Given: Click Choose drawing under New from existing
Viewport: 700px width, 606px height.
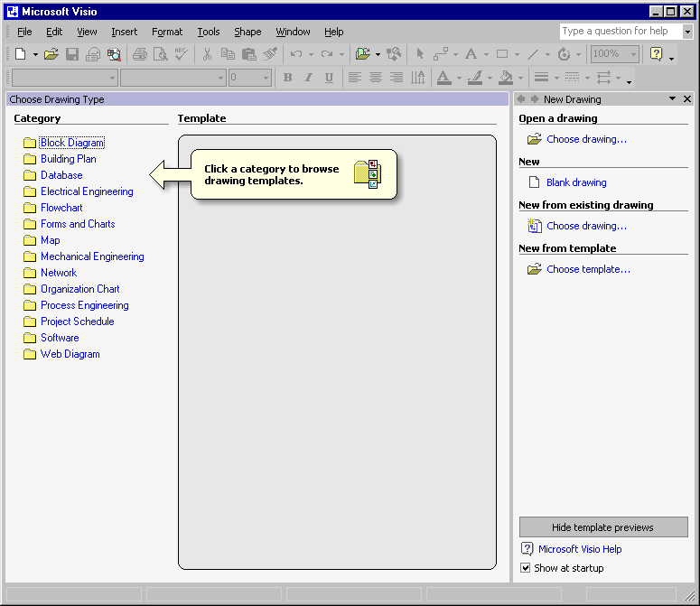Looking at the screenshot, I should pyautogui.click(x=586, y=226).
